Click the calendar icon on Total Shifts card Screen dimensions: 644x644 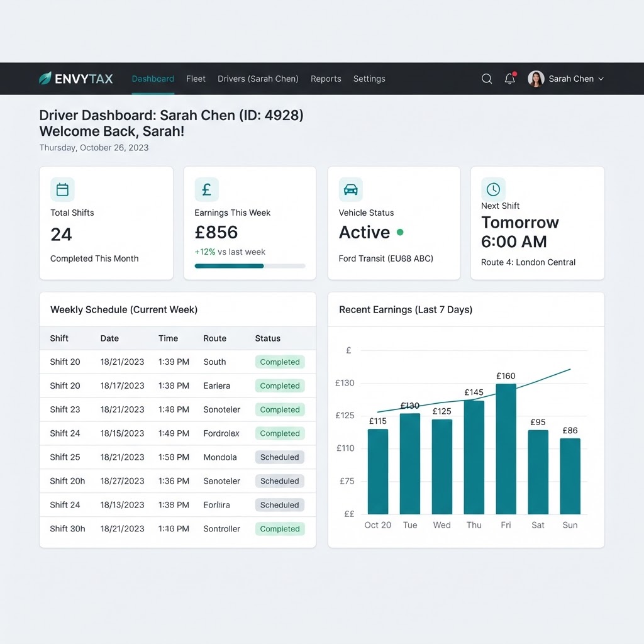click(x=62, y=189)
